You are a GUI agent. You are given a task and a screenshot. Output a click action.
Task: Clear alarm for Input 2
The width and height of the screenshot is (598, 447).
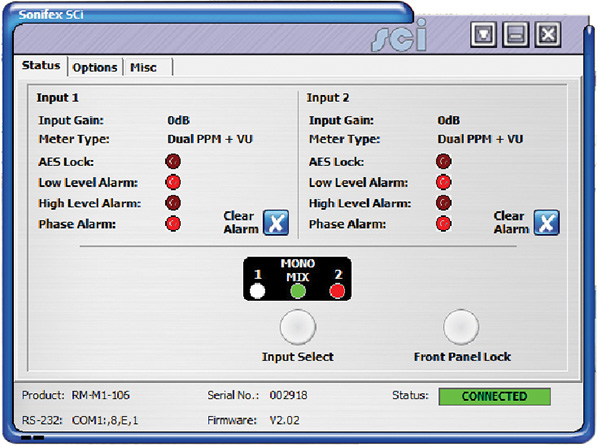547,222
